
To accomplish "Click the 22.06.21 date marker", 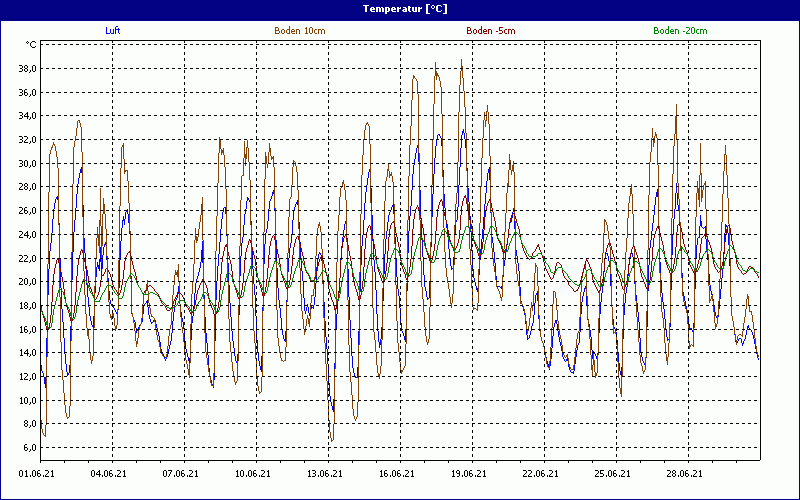I will coord(541,474).
